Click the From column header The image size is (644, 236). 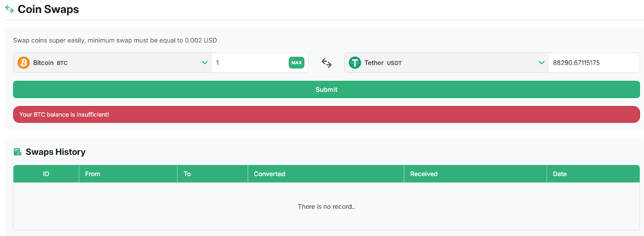tap(128, 174)
